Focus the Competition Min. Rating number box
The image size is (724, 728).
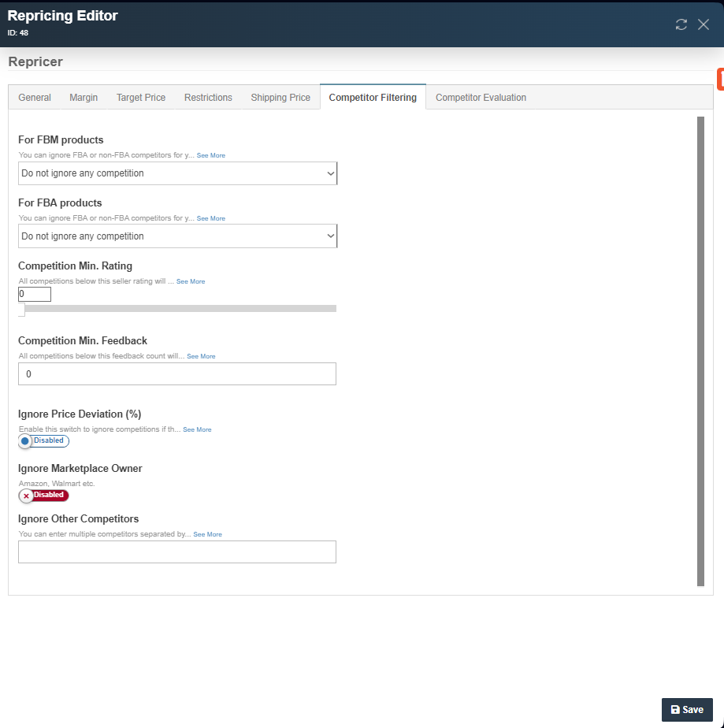(35, 294)
